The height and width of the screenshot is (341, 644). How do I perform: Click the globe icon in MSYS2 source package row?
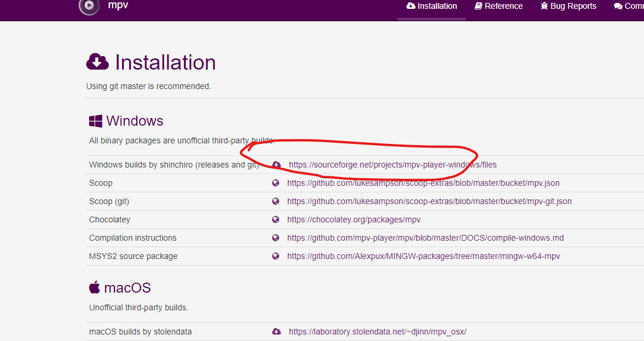(x=275, y=256)
